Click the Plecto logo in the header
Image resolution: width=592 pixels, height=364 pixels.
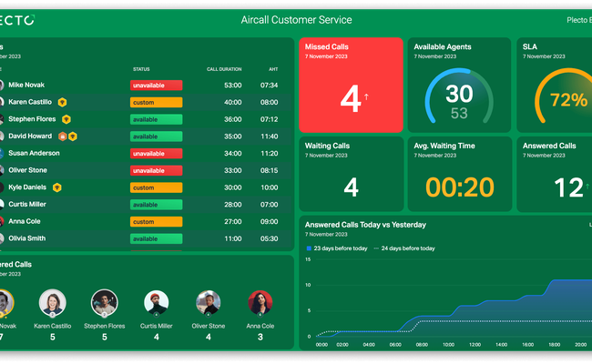click(x=17, y=20)
